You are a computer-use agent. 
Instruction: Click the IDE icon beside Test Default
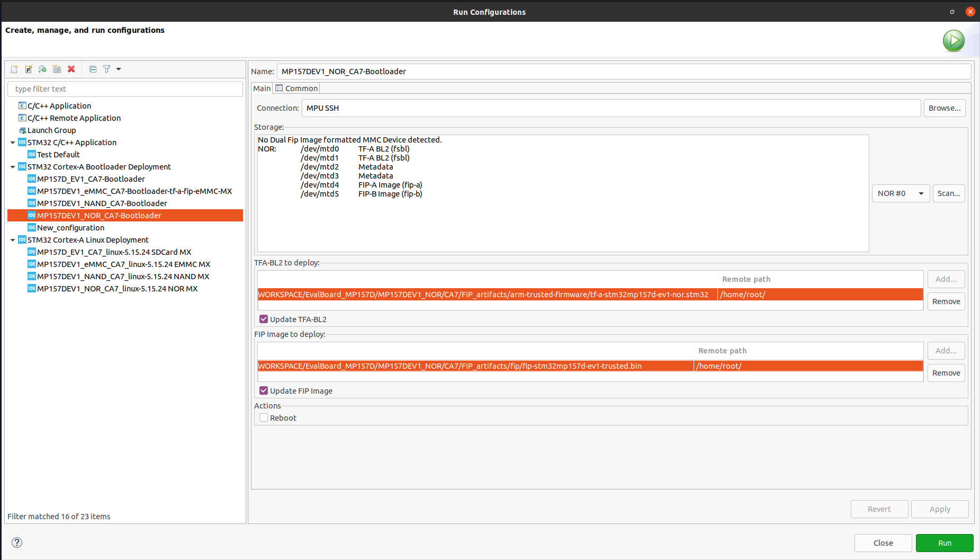[32, 154]
